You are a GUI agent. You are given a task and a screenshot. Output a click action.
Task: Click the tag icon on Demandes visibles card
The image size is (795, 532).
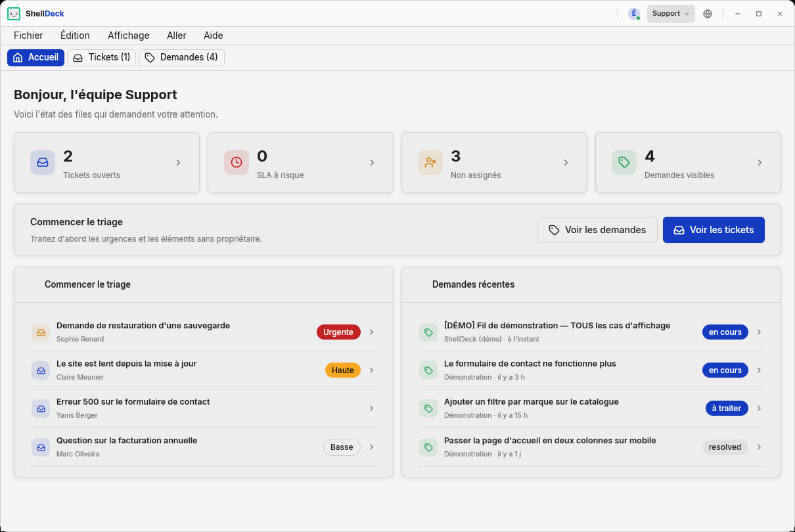(x=624, y=162)
